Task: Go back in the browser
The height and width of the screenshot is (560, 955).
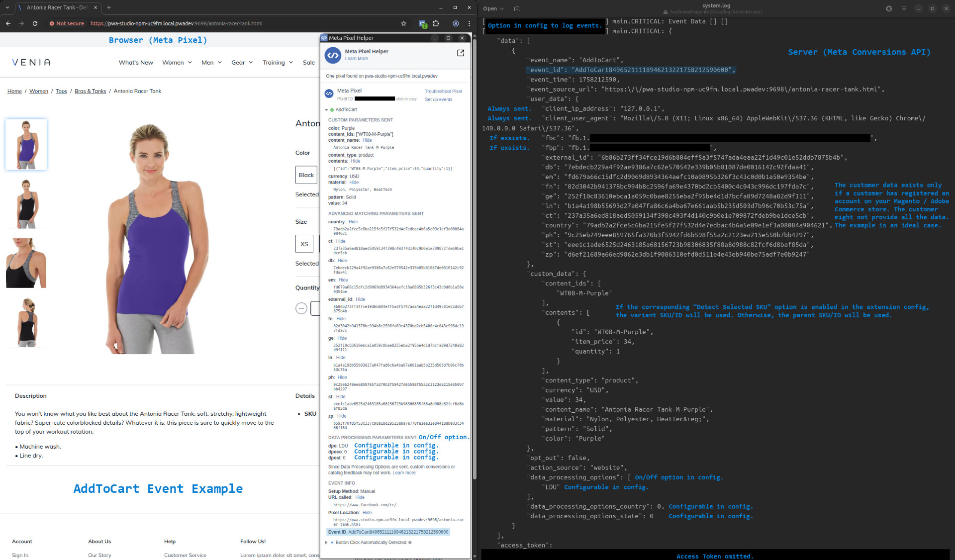Action: (8, 23)
